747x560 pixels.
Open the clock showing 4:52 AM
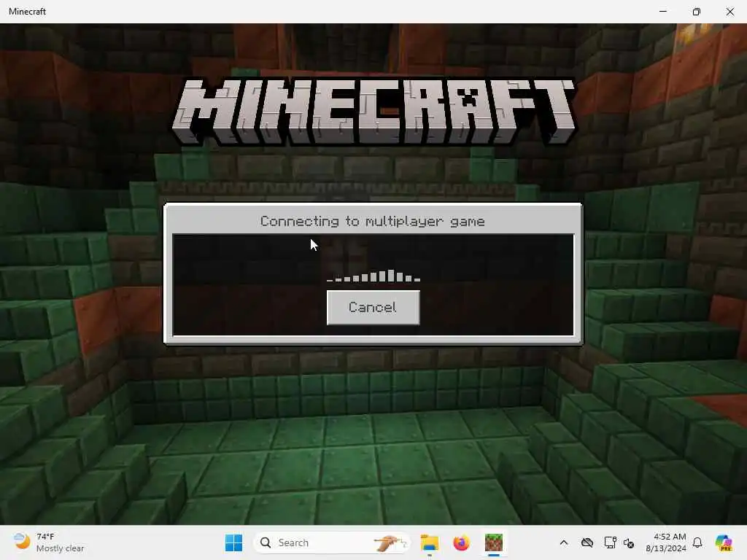point(665,542)
